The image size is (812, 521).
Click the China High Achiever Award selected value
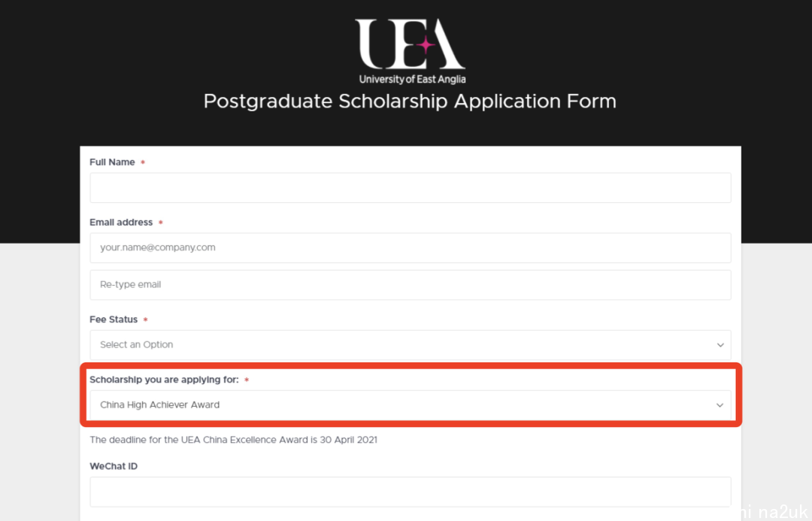(x=159, y=405)
